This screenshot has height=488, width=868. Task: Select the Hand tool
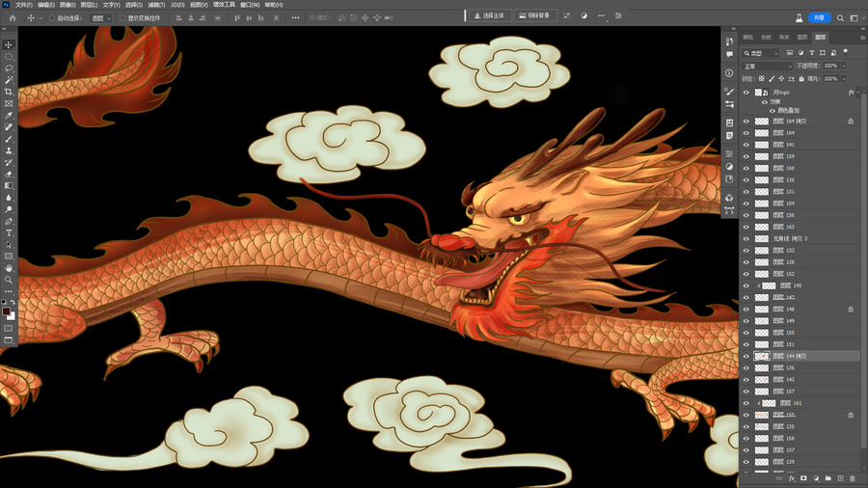(x=9, y=268)
